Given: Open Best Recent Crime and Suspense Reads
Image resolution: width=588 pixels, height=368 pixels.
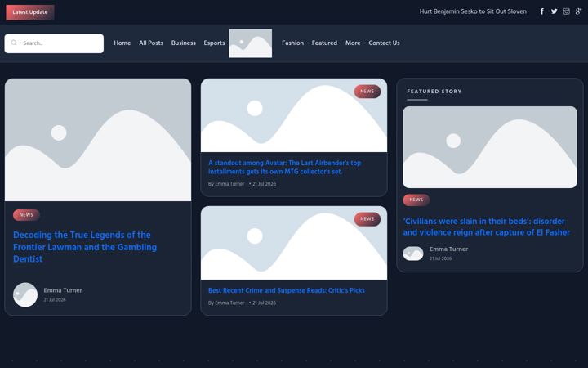Looking at the screenshot, I should point(287,290).
